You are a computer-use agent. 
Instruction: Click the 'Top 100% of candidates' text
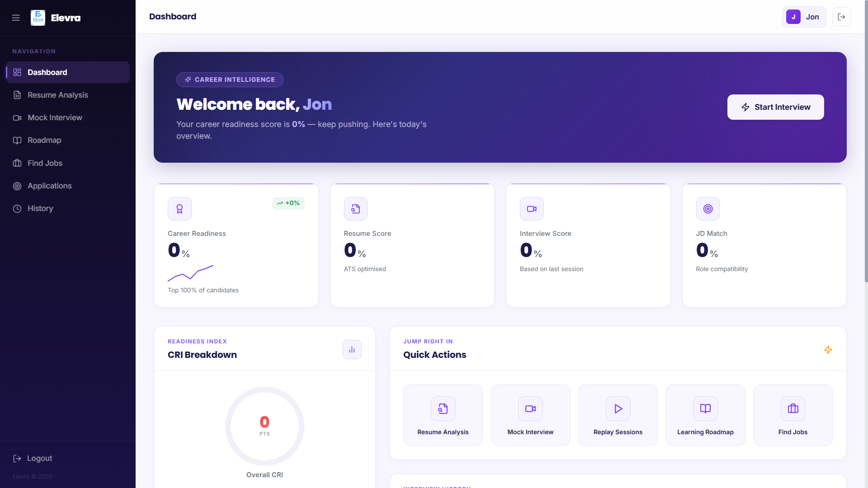click(x=203, y=290)
